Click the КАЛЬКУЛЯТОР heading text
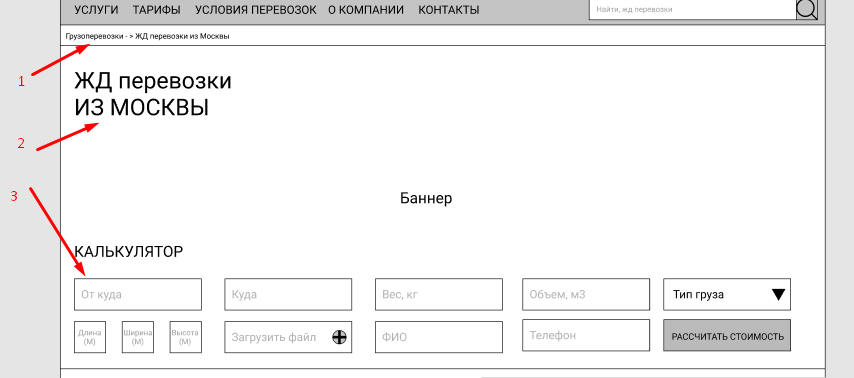This screenshot has width=854, height=378. pos(129,252)
